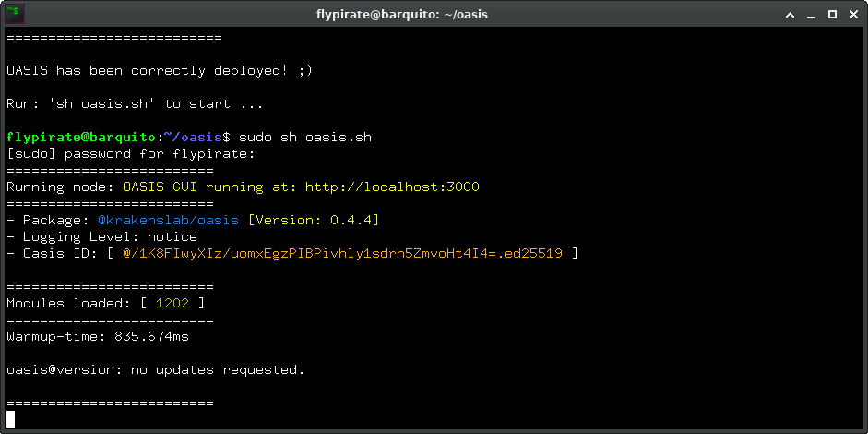868x434 pixels.
Task: Click the 'OASIS GUI running at:' text
Action: click(x=209, y=187)
